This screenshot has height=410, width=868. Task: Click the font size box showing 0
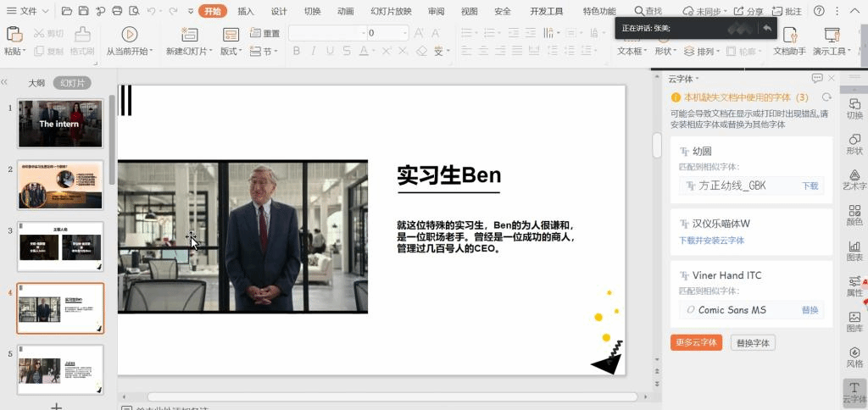point(388,33)
